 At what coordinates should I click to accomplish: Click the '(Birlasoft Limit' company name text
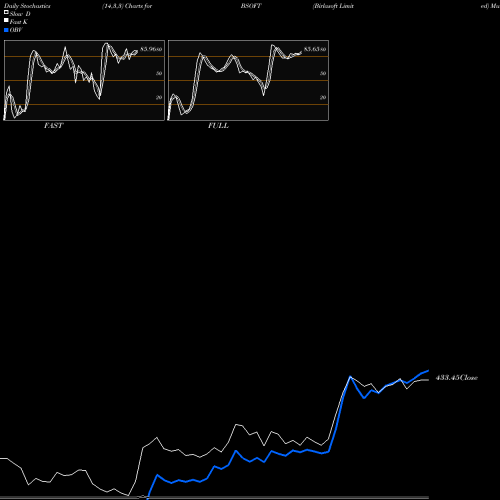333,6
